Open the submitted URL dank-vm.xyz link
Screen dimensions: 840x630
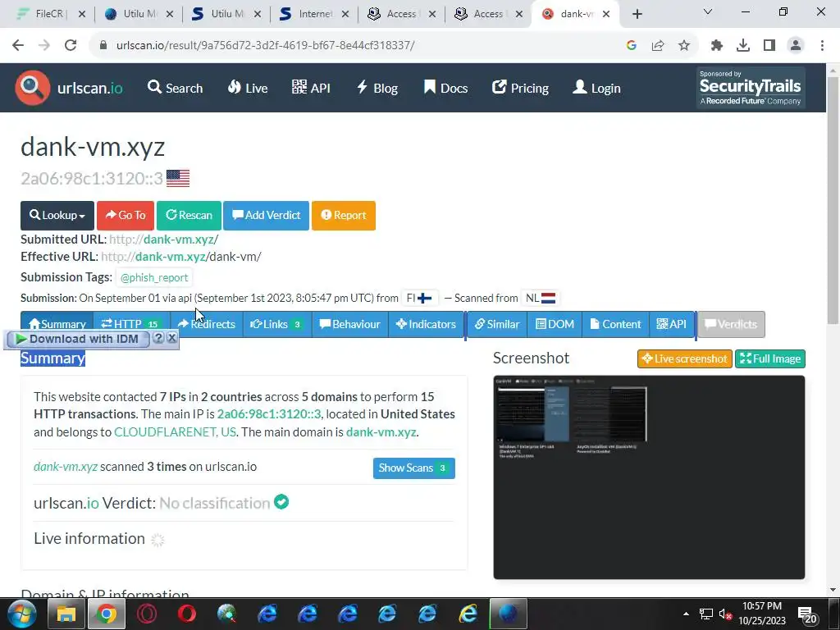(x=163, y=240)
